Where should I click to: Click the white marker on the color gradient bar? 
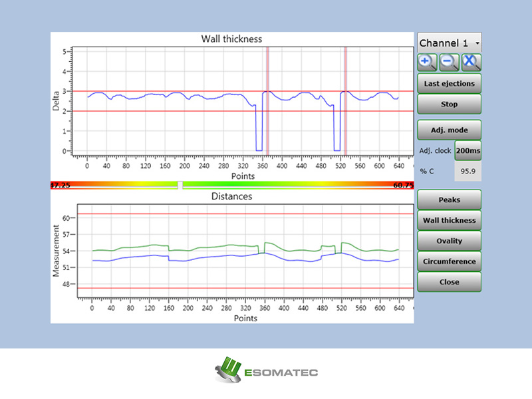(180, 186)
